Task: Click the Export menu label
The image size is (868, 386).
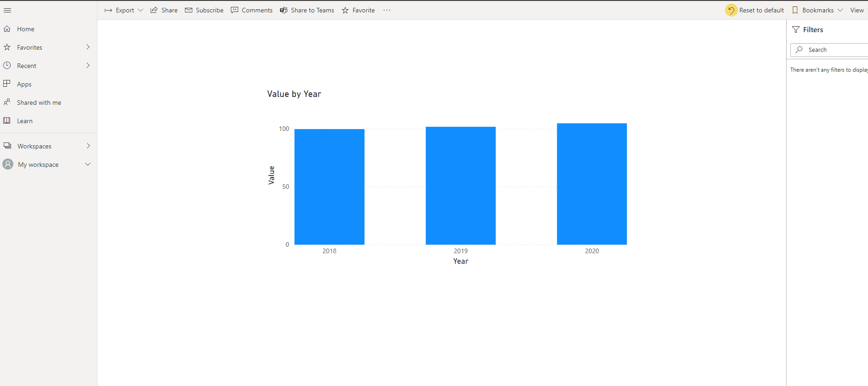Action: click(x=125, y=10)
